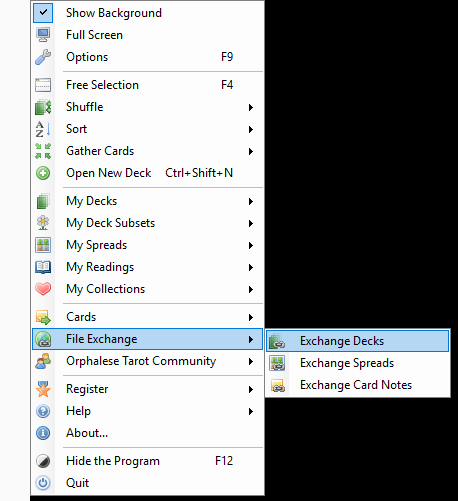Click the wrench icon beside Options

point(43,57)
